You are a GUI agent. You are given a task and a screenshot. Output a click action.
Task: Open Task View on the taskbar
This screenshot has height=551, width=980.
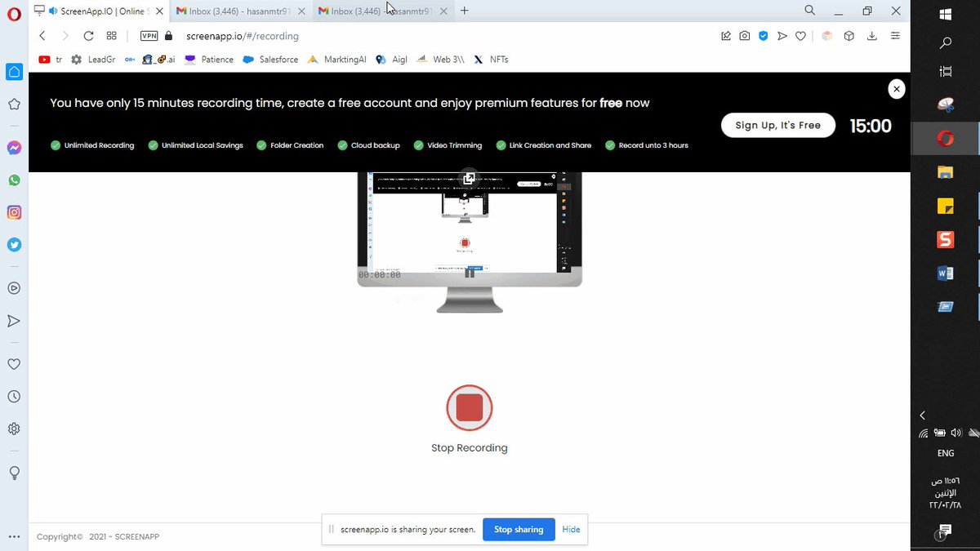point(945,72)
